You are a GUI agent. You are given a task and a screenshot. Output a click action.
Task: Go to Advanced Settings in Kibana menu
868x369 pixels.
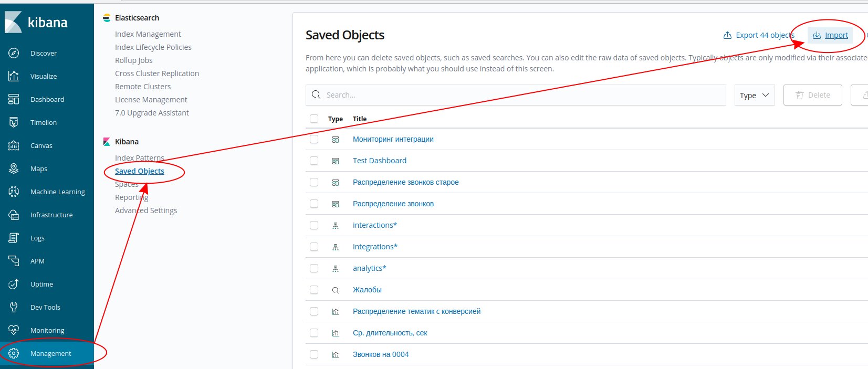(x=145, y=210)
